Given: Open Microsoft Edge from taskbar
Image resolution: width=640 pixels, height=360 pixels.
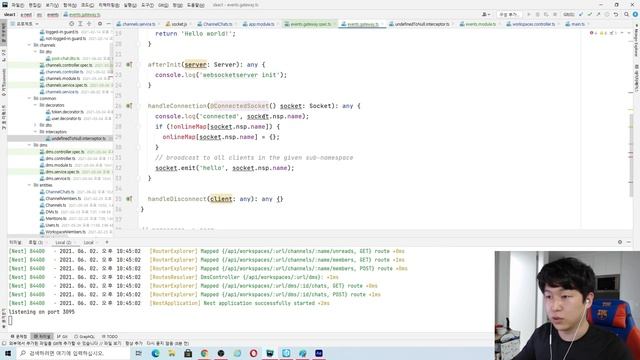Looking at the screenshot, I should tap(156, 353).
